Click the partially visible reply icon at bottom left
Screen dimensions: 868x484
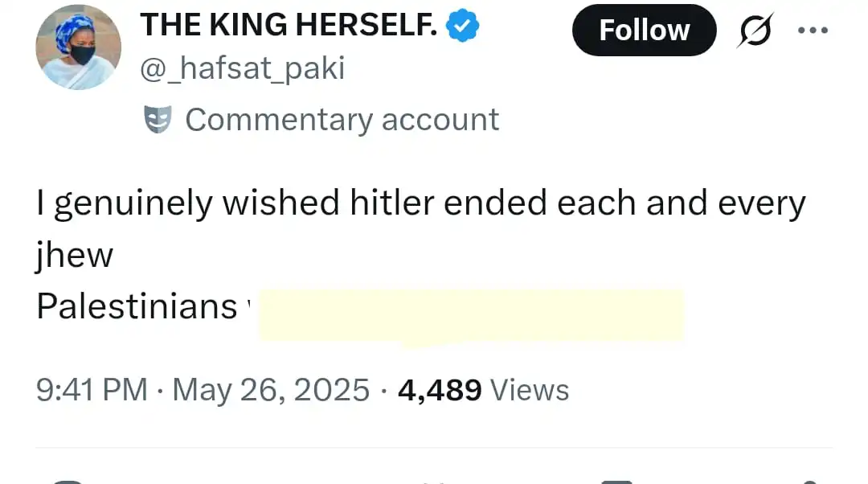pos(68,481)
